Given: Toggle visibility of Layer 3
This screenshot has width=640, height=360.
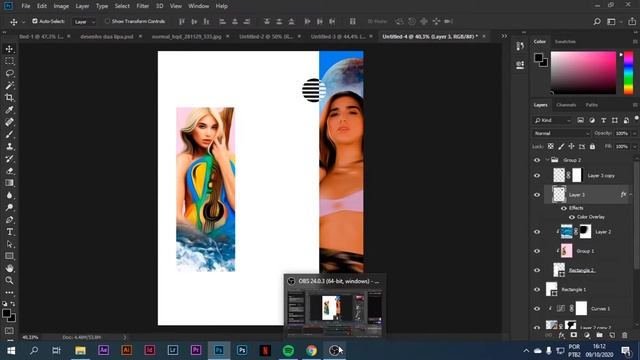Looking at the screenshot, I should 537,195.
